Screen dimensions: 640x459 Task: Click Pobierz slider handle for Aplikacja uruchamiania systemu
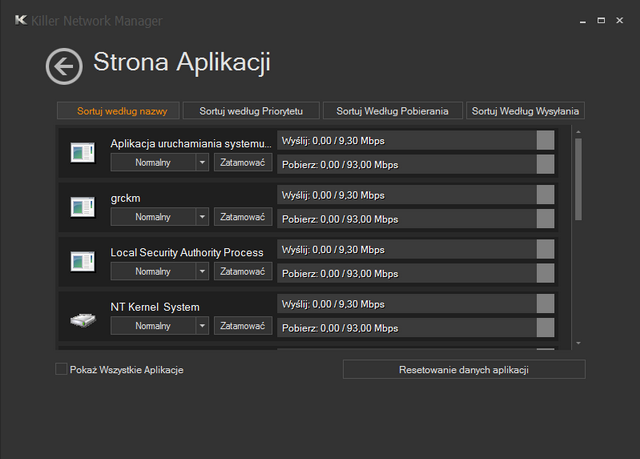545,164
